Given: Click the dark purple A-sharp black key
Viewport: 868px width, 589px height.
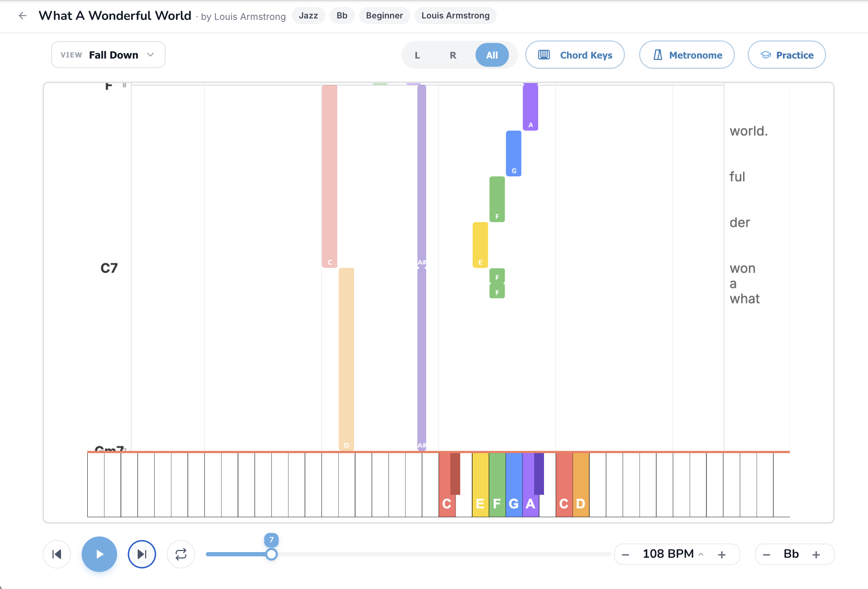Looking at the screenshot, I should 539,474.
